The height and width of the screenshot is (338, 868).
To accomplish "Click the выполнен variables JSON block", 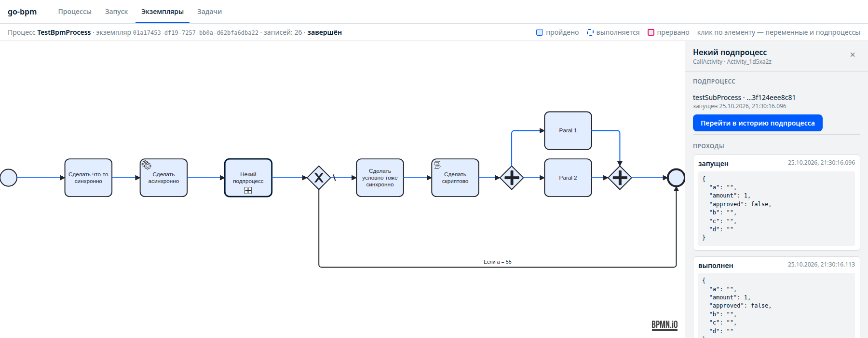I will tap(776, 306).
